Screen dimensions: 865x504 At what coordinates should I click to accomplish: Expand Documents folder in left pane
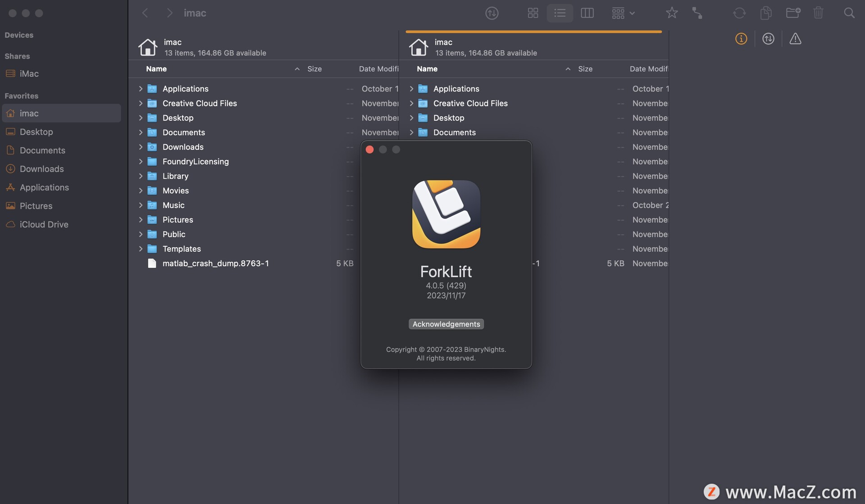141,132
